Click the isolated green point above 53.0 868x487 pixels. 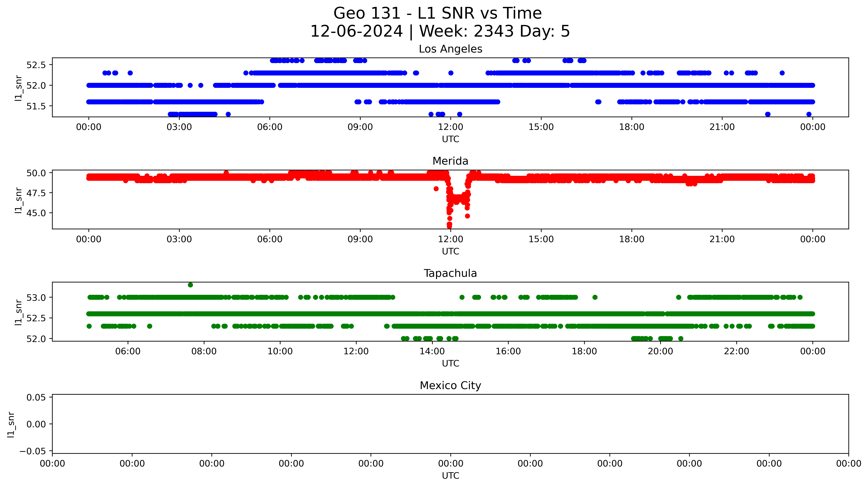[190, 285]
